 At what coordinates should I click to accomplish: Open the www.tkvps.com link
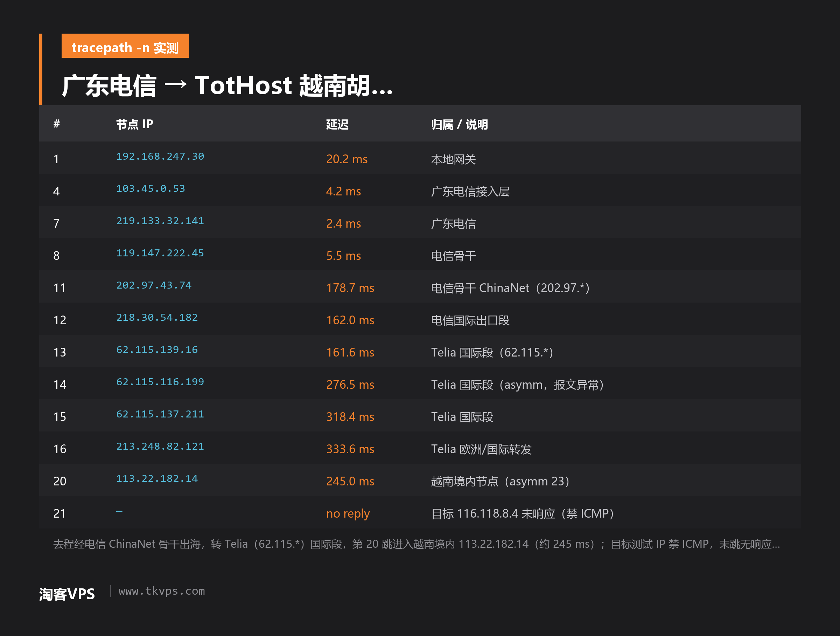click(162, 591)
